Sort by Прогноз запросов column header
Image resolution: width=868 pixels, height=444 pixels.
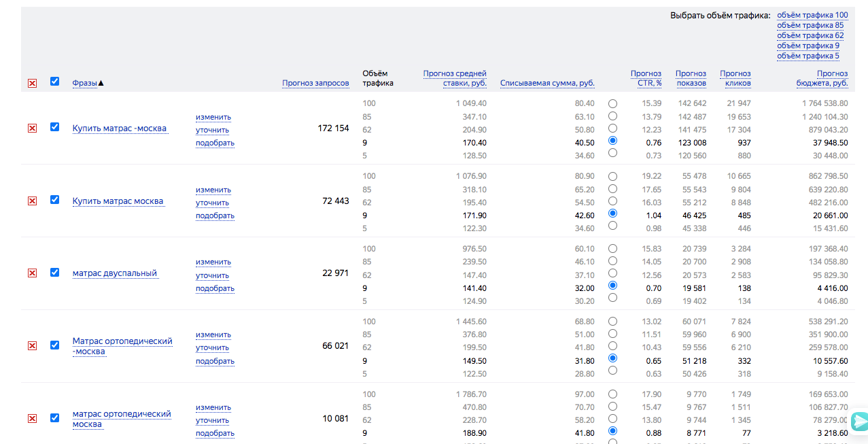[x=315, y=83]
